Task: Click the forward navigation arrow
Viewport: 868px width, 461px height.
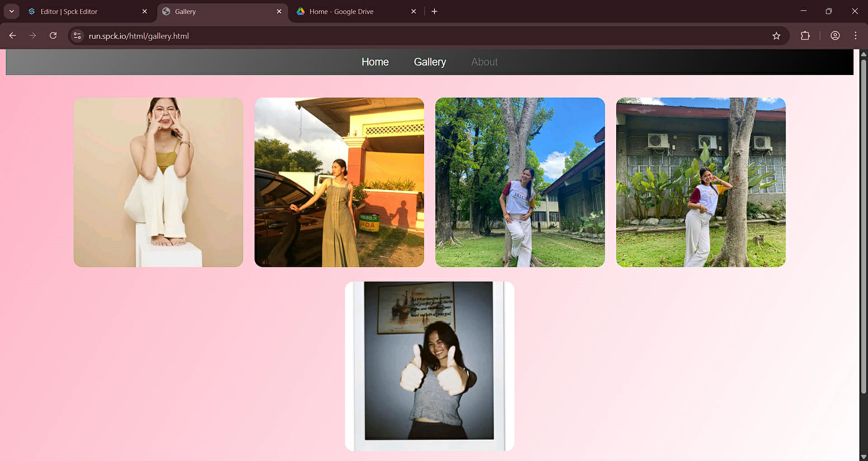Action: [33, 36]
